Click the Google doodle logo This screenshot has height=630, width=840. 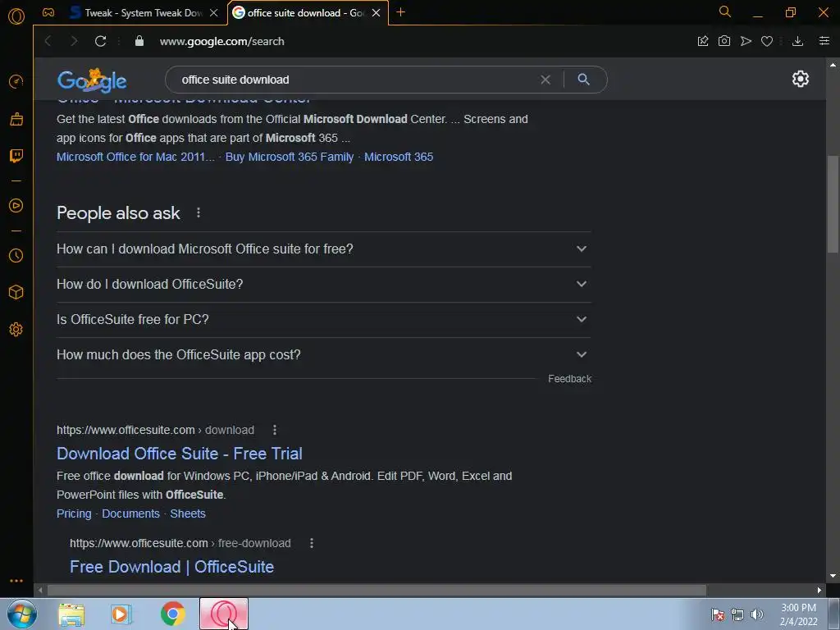pyautogui.click(x=92, y=80)
